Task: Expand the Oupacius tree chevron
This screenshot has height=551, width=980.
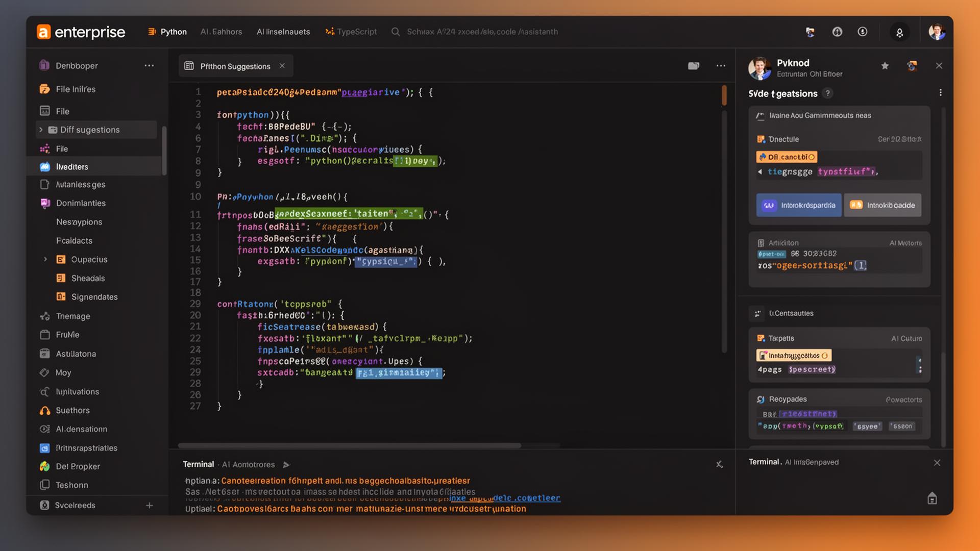Action: (x=45, y=259)
